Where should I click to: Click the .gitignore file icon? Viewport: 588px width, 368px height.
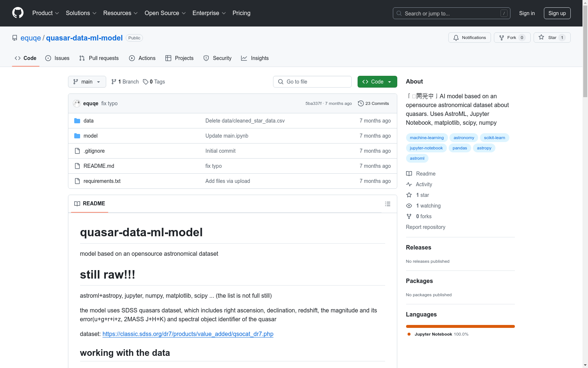(x=77, y=151)
